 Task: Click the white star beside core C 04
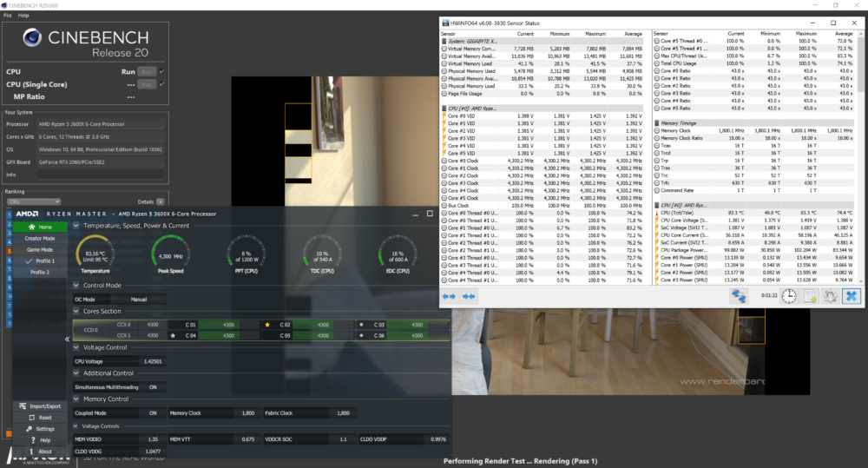pyautogui.click(x=173, y=336)
